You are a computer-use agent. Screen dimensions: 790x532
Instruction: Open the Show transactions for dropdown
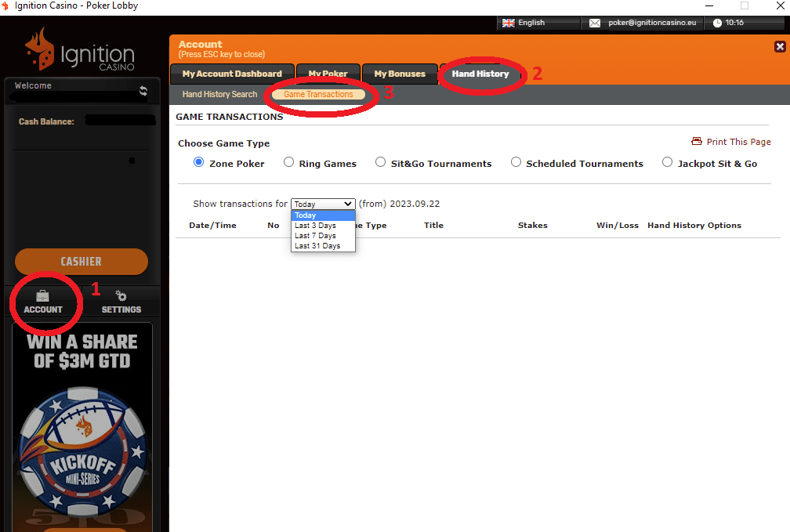(323, 204)
